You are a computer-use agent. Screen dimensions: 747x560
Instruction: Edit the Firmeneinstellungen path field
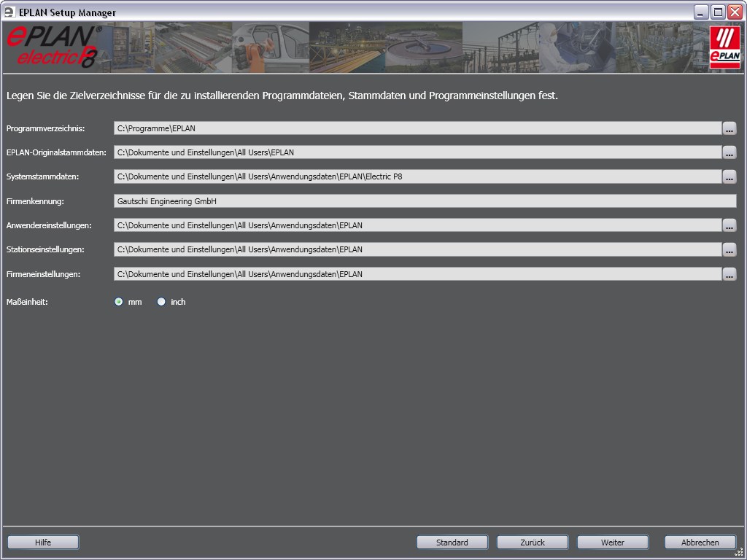418,274
